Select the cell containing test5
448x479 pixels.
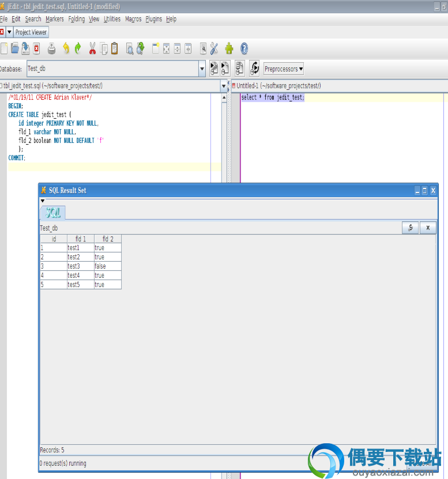click(x=81, y=284)
